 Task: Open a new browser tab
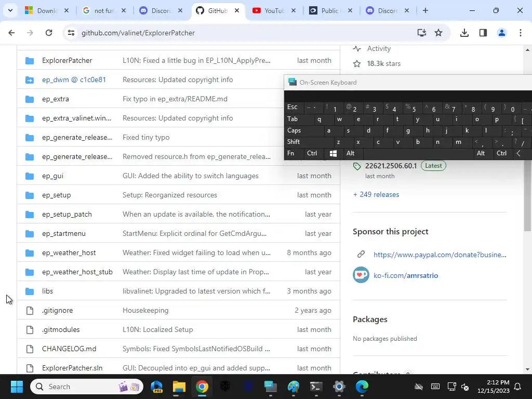point(425,10)
